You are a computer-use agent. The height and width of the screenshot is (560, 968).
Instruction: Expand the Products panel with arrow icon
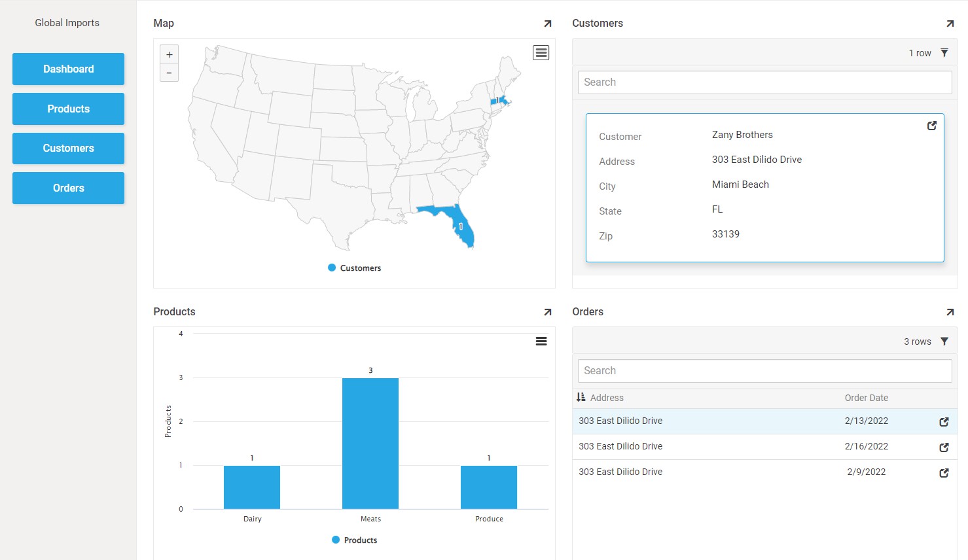click(x=548, y=312)
